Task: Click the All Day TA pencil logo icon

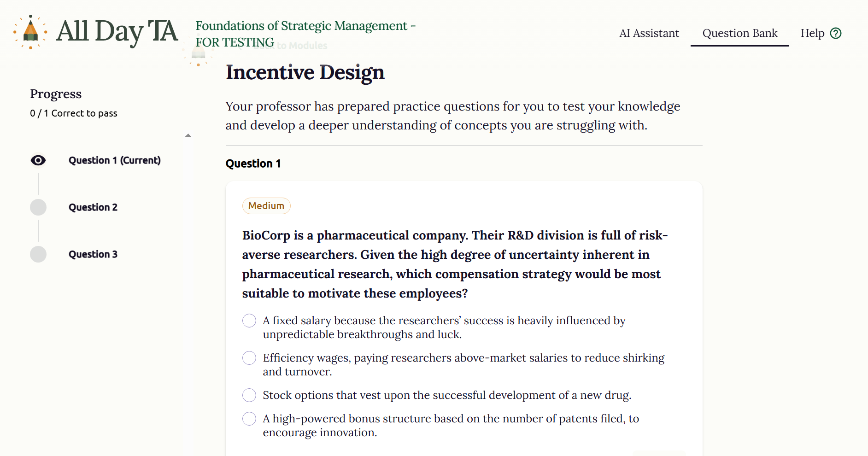Action: click(x=29, y=31)
